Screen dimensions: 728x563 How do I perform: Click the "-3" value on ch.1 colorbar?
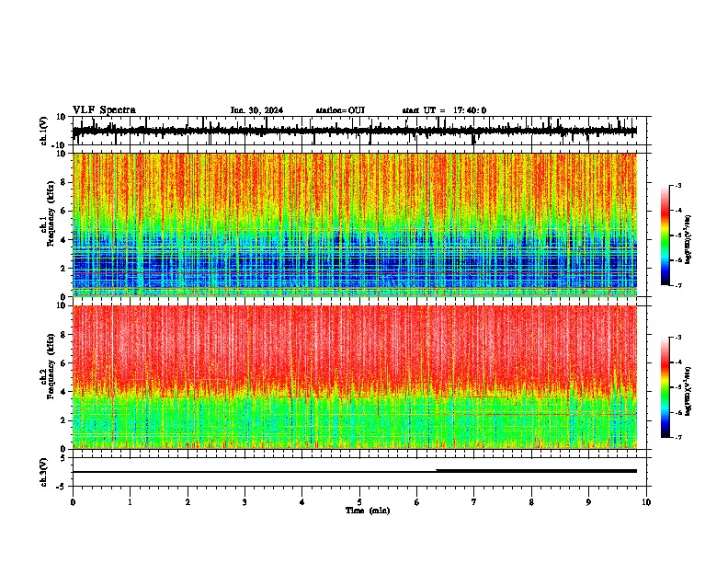(678, 186)
